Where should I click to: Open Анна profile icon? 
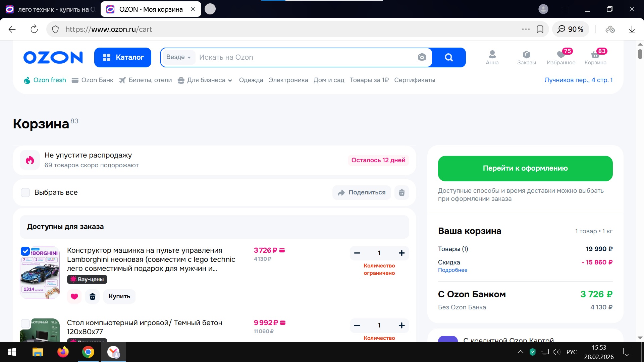[x=492, y=55]
